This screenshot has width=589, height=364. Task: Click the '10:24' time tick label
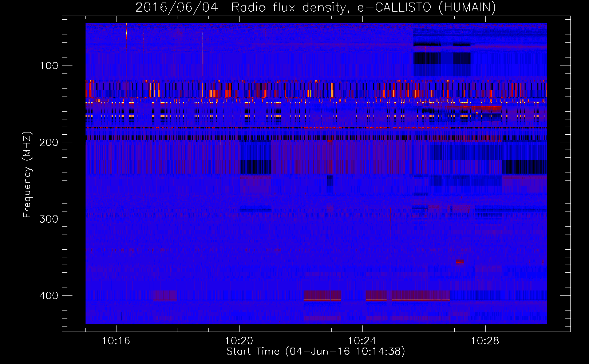[362, 341]
